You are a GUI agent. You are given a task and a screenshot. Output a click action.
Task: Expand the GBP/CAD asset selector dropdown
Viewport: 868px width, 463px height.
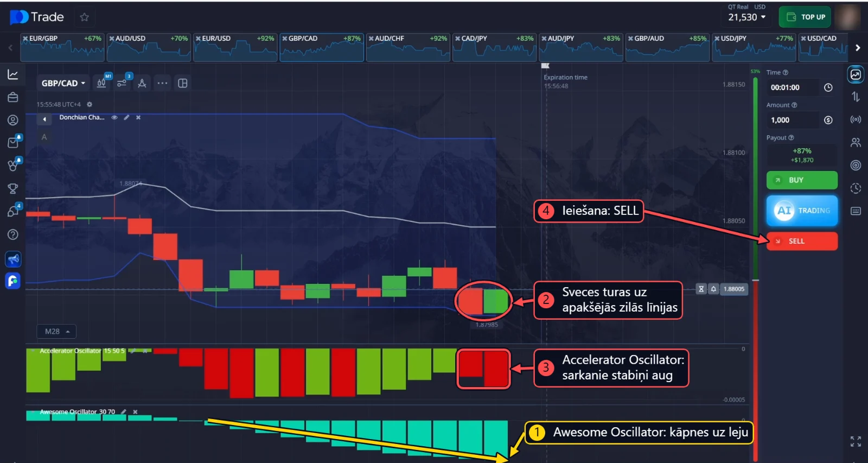(63, 83)
